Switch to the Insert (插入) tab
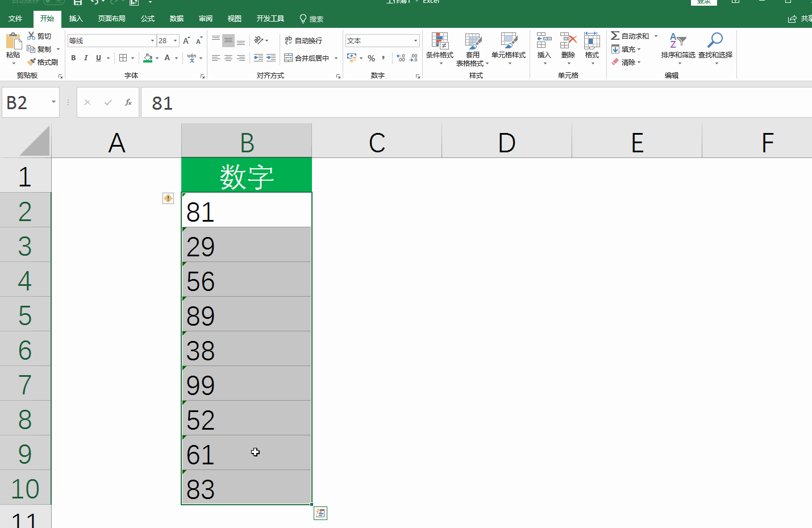Screen dimensions: 812x528 pos(76,19)
